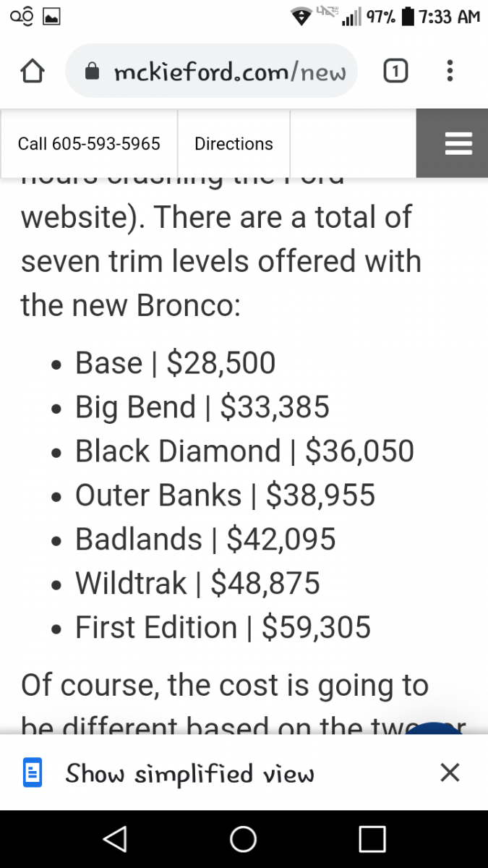Screen dimensions: 488x868
Task: Dismiss the simplified view banner with X
Action: pos(449,773)
